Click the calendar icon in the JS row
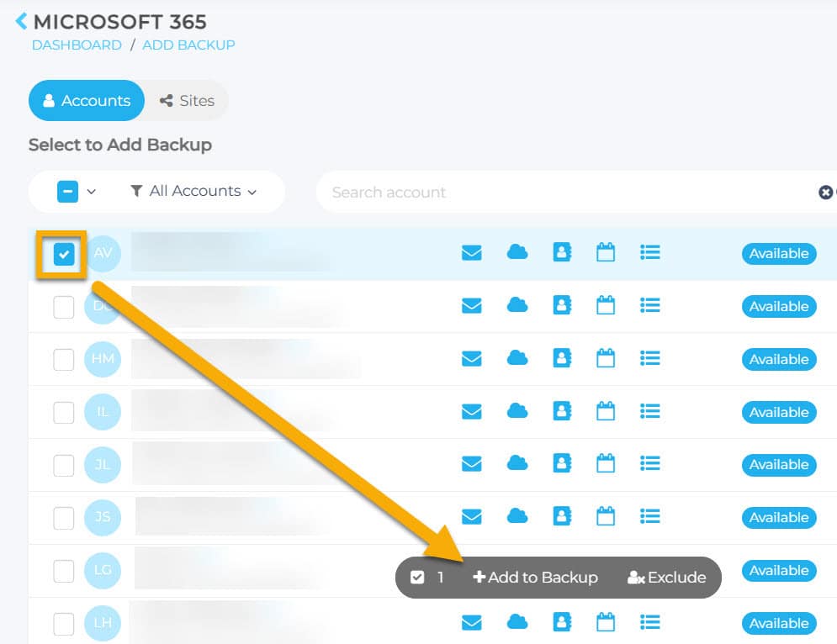Viewport: 837px width, 644px height. click(606, 516)
